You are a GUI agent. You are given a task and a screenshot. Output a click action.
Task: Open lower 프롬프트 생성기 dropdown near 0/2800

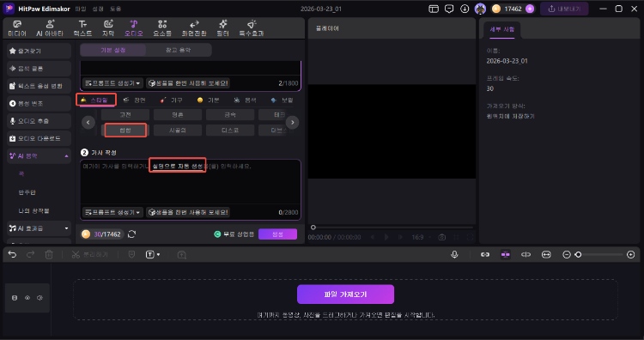pos(112,212)
